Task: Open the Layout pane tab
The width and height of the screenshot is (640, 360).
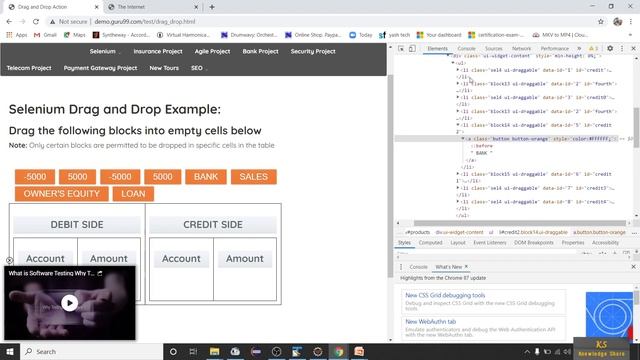Action: (458, 242)
